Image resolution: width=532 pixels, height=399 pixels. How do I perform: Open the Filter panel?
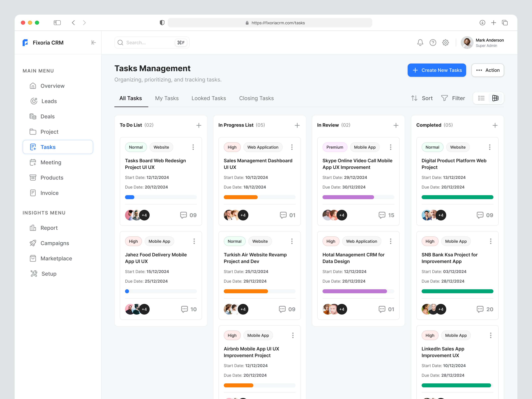tap(453, 98)
